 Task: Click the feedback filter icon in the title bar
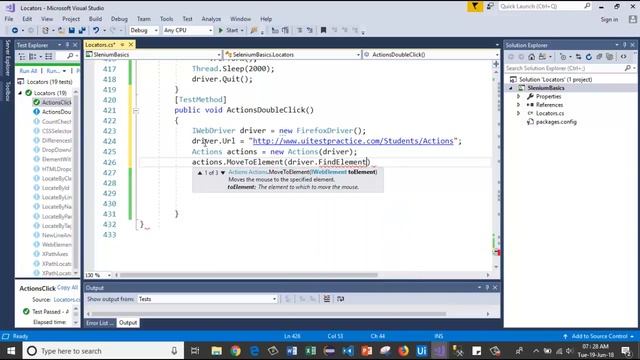pos(475,7)
